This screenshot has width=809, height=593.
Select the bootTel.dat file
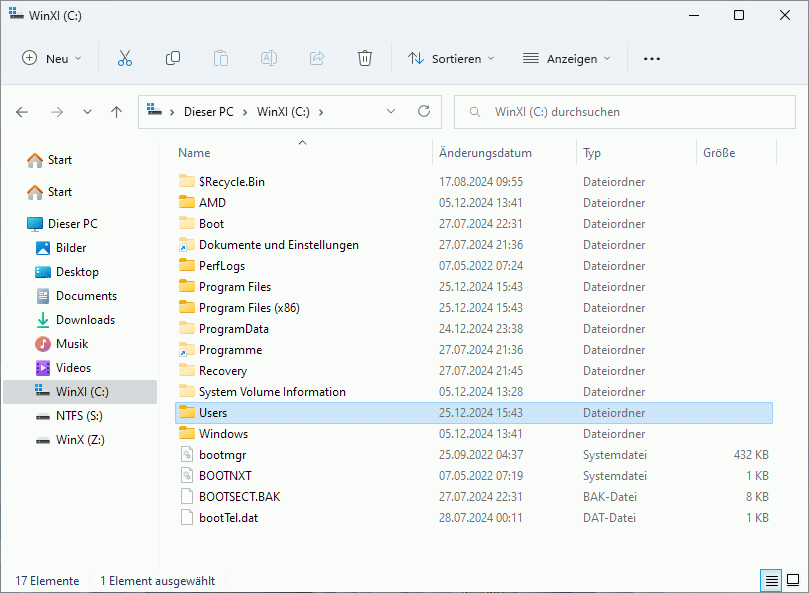[x=474, y=518]
